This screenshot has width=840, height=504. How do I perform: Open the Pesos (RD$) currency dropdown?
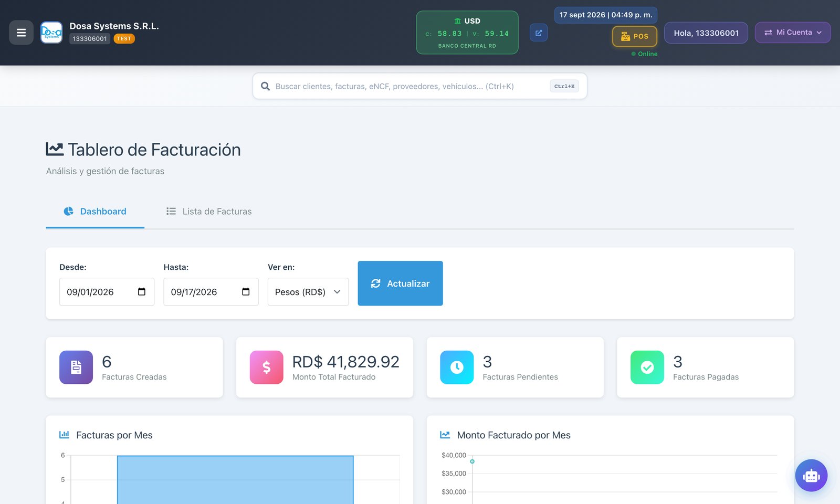pyautogui.click(x=308, y=292)
